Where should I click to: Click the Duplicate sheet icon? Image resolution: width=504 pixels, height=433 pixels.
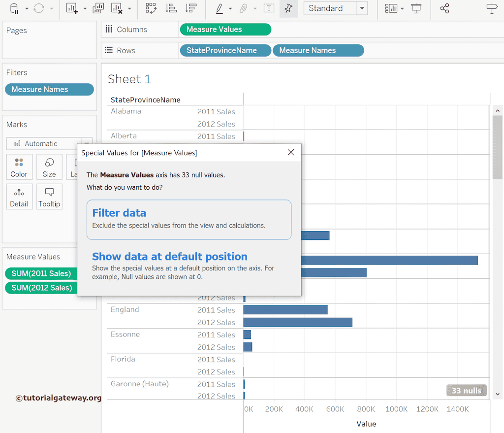point(98,8)
